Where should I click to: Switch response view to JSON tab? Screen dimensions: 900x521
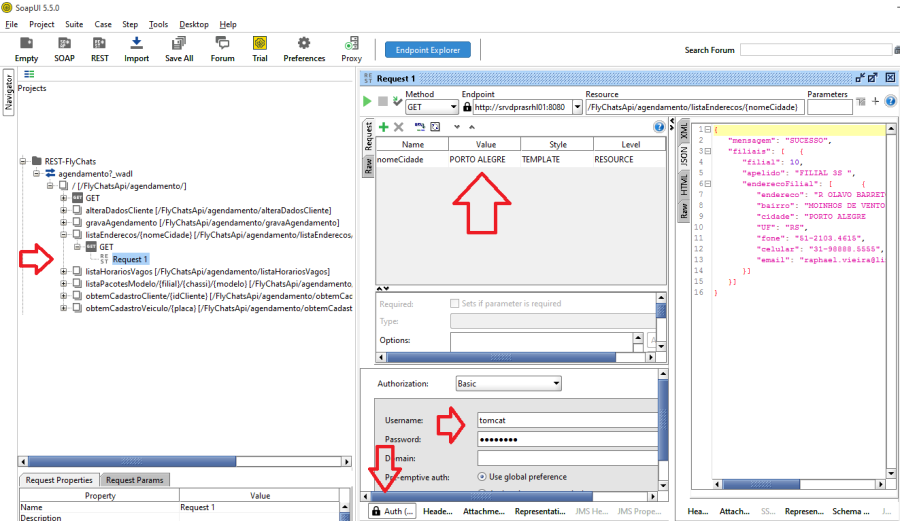pyautogui.click(x=684, y=156)
